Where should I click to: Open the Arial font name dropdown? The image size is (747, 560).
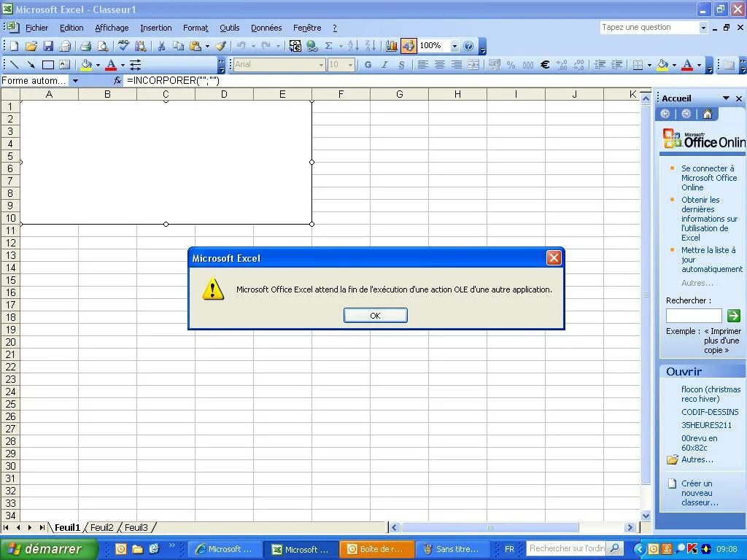click(321, 65)
